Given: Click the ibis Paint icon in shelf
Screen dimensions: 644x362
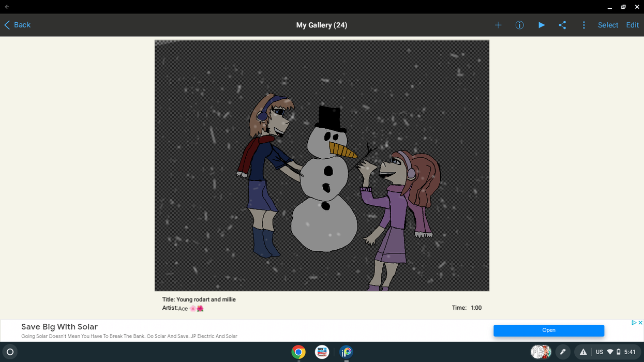Looking at the screenshot, I should click(x=346, y=352).
